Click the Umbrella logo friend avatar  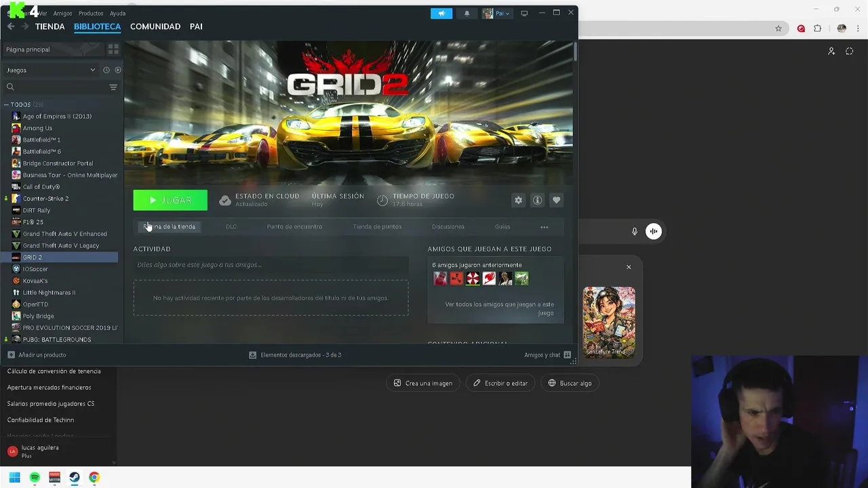pyautogui.click(x=473, y=278)
